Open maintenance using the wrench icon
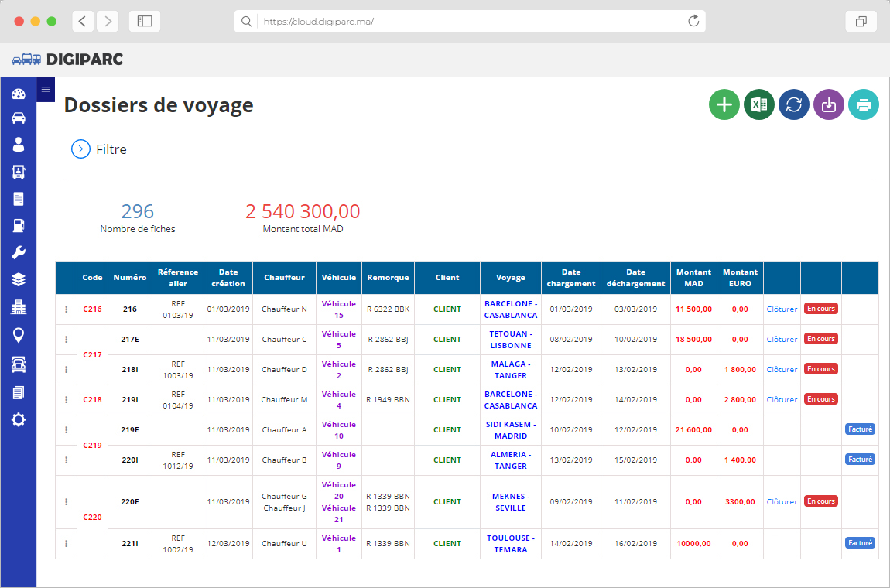Viewport: 890px width, 588px height. coord(19,252)
